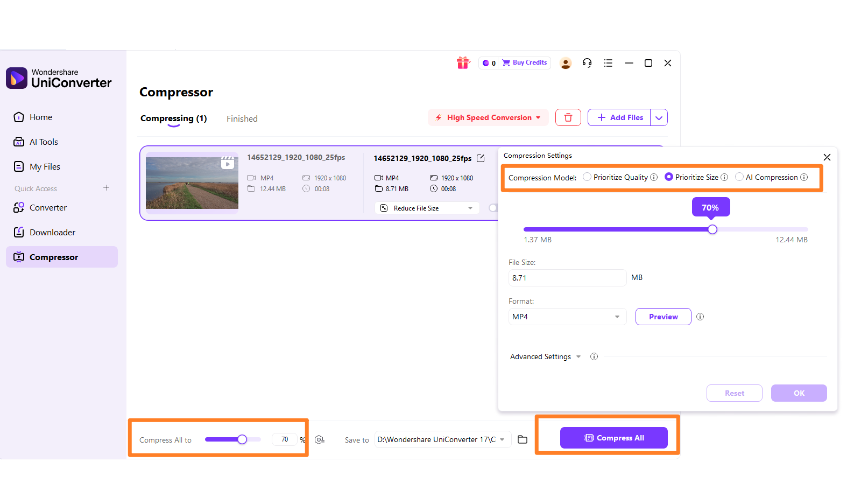This screenshot has height=483, width=868.
Task: Open the hamburger list menu icon
Action: click(x=608, y=63)
